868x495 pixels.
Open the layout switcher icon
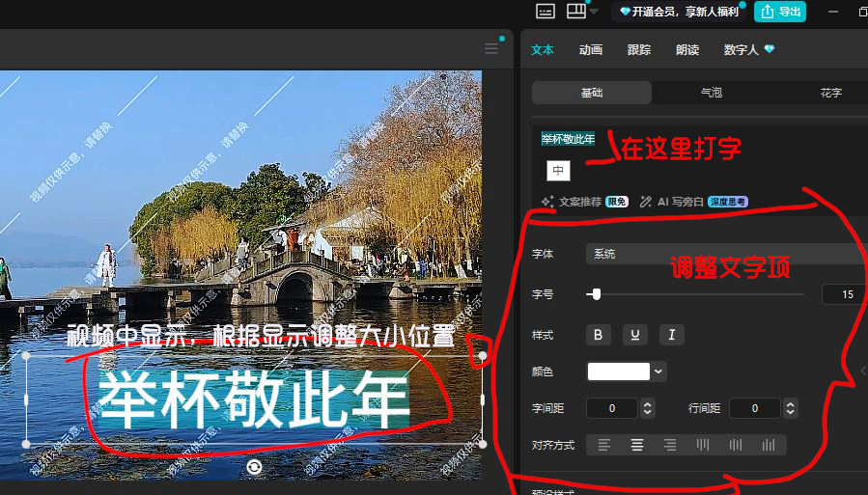[x=576, y=12]
